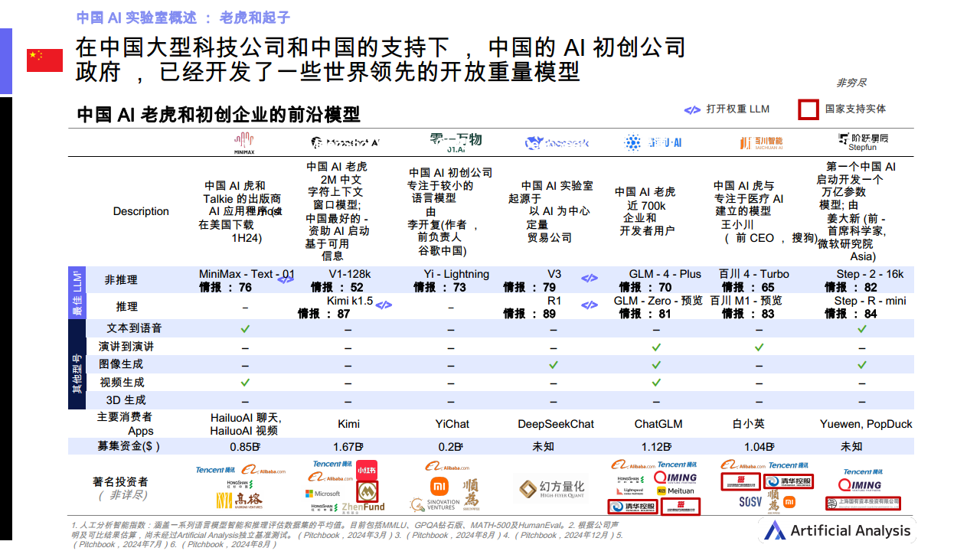This screenshot has width=980, height=551.
Task: Click the 'Step - R - mini' model cell
Action: pos(870,301)
